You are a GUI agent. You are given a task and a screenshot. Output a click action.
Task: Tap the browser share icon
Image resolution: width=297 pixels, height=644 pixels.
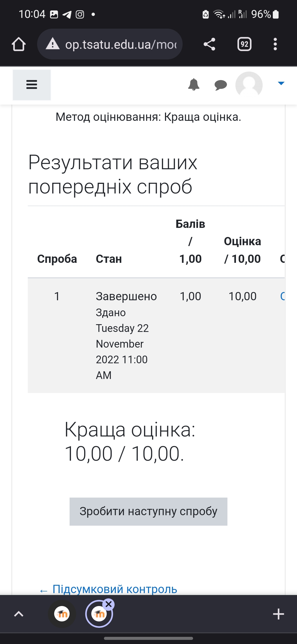point(209,44)
